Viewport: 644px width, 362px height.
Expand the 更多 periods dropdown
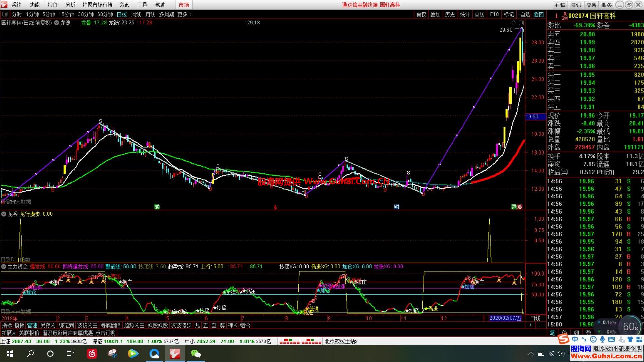[184, 14]
